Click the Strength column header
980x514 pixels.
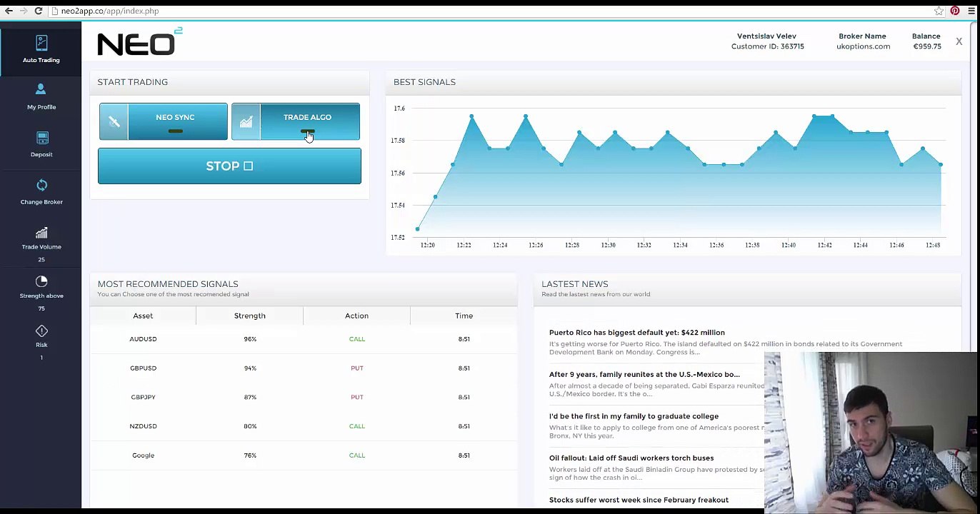tap(250, 316)
